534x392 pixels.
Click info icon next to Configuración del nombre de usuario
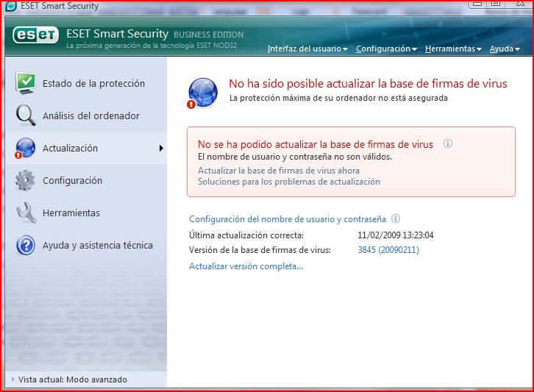[x=396, y=219]
